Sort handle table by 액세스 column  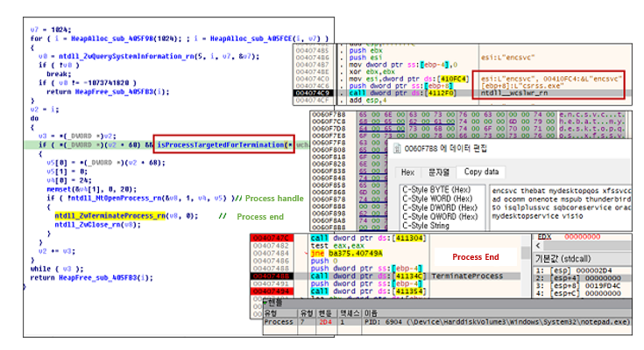[350, 313]
